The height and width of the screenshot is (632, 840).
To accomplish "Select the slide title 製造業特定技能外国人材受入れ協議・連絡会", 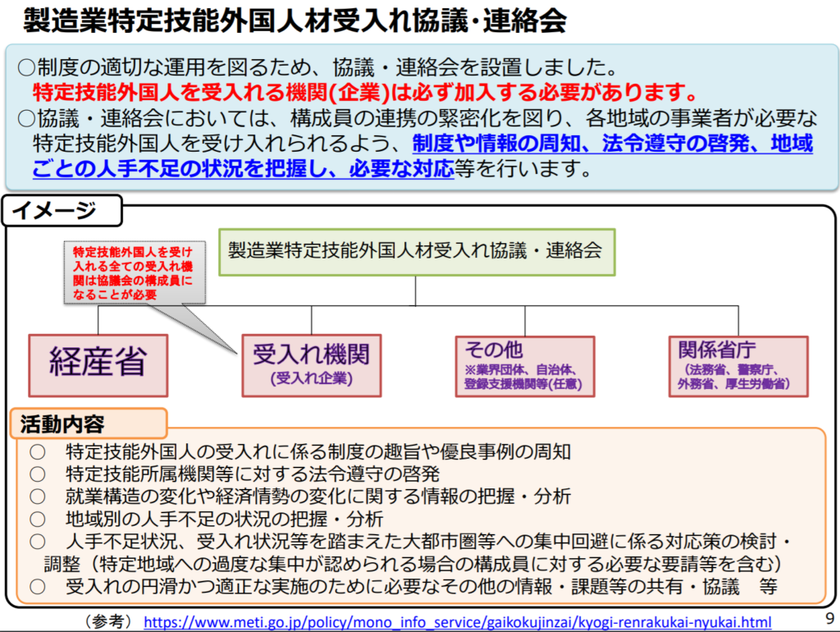I will (294, 21).
